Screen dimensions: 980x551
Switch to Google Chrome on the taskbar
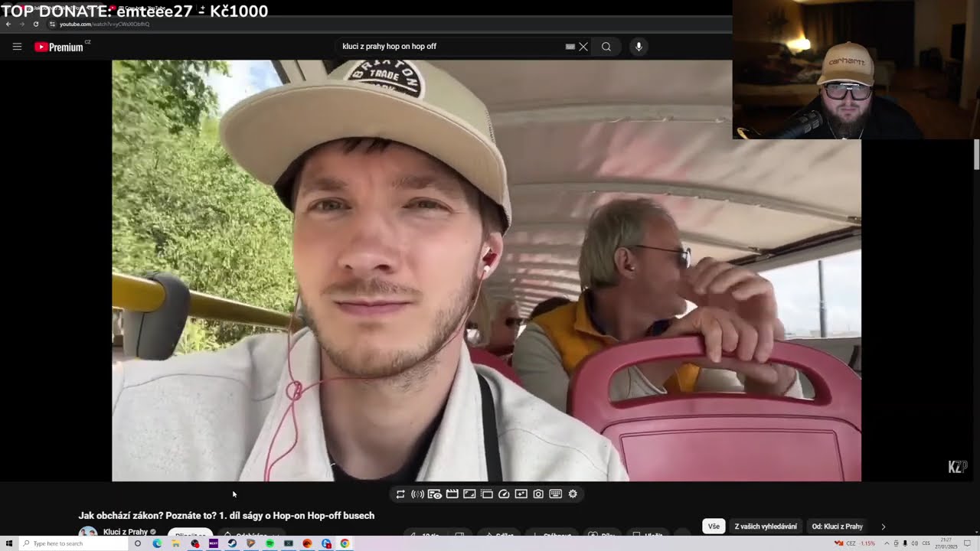coord(345,543)
